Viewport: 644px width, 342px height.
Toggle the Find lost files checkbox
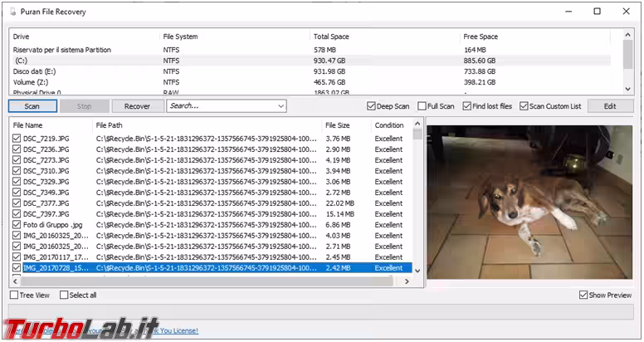pos(467,106)
